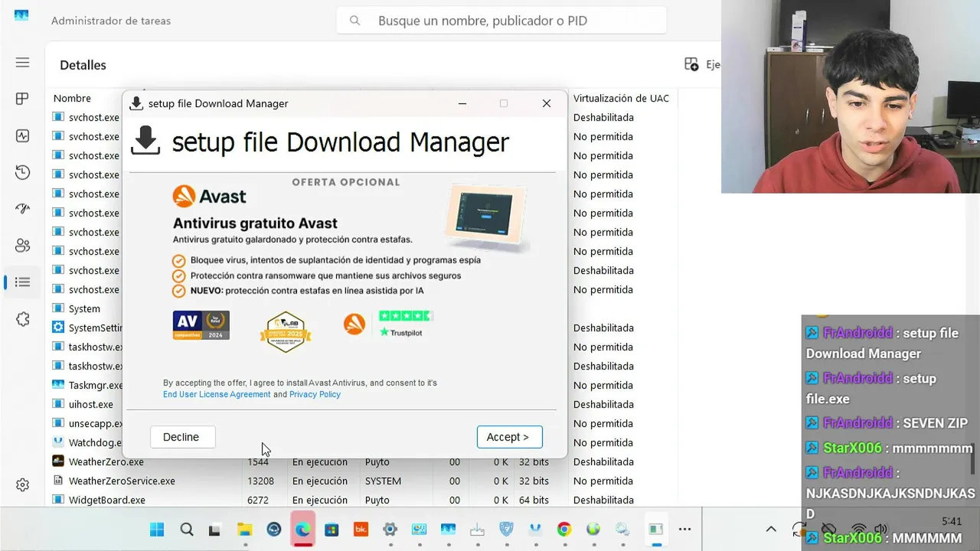This screenshot has width=980, height=551.
Task: Click Task Manager icon in taskbar
Action: pos(448,529)
